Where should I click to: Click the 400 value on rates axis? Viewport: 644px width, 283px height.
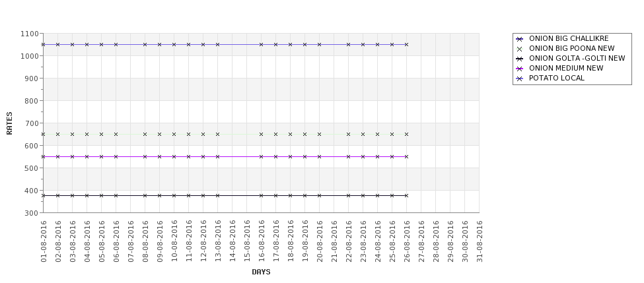click(31, 190)
